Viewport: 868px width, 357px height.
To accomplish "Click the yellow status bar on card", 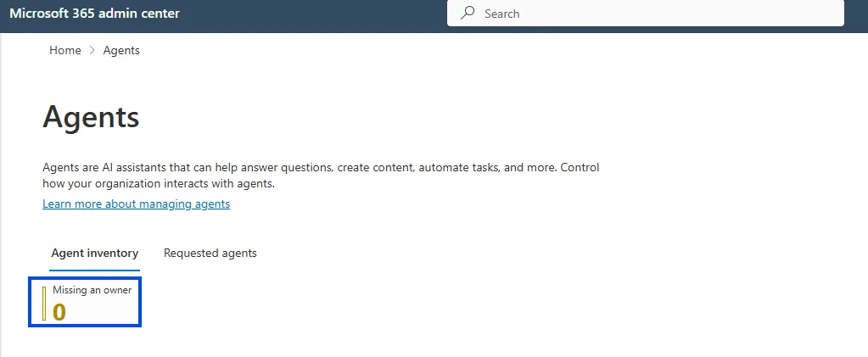I will tap(44, 304).
